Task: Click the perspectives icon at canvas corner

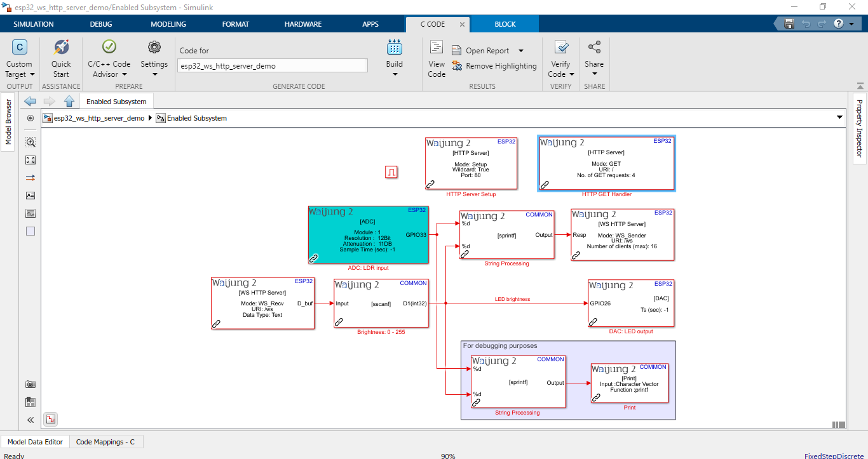Action: 51,419
